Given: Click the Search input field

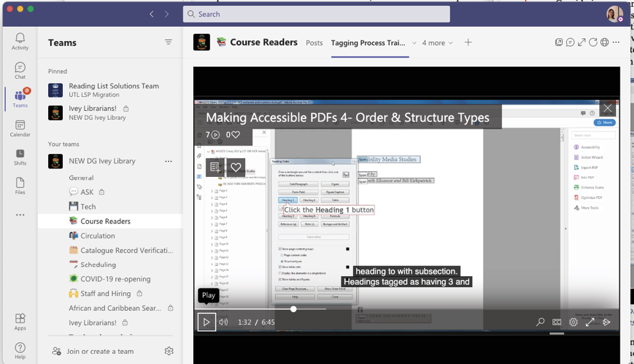Looking at the screenshot, I should click(316, 14).
